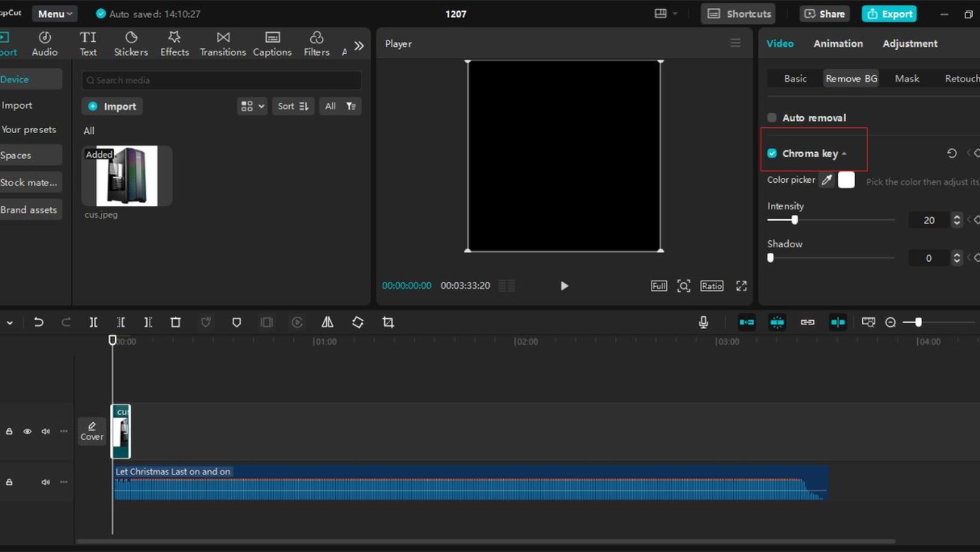980x552 pixels.
Task: Delete left of playhead tool
Action: [121, 322]
